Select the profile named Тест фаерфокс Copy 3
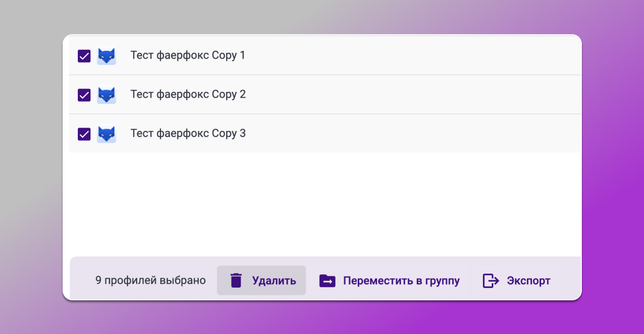Viewport: 644px width, 334px height. (188, 133)
